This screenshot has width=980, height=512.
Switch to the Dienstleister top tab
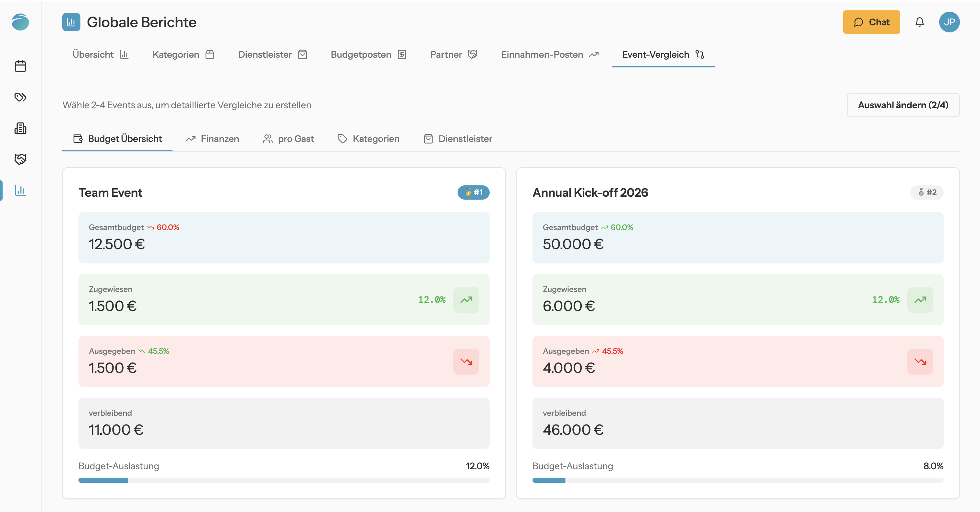tap(272, 55)
